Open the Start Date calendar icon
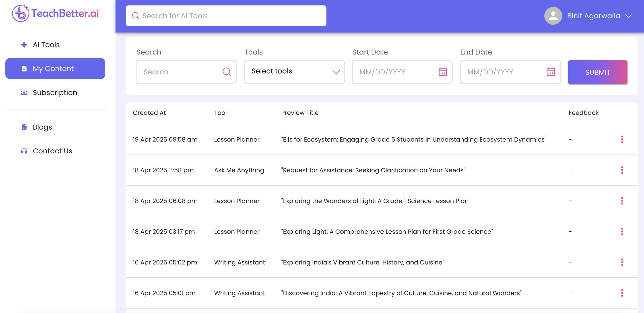Image resolution: width=644 pixels, height=313 pixels. [442, 72]
